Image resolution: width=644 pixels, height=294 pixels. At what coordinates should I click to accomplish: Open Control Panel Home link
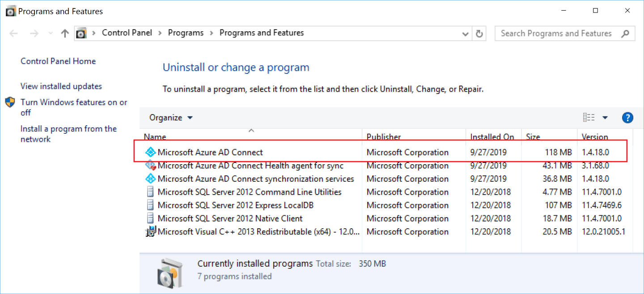(x=58, y=61)
